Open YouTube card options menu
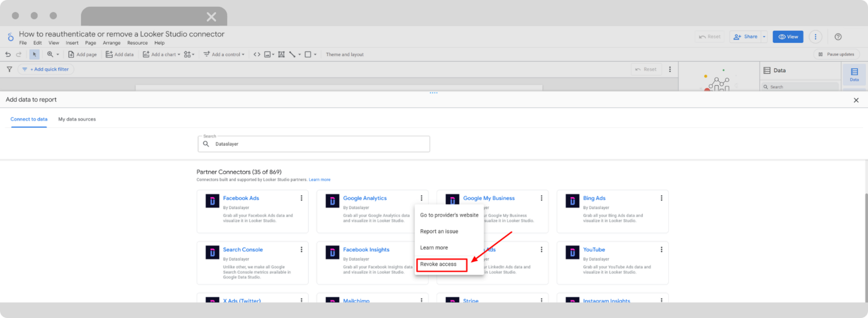The width and height of the screenshot is (868, 318). [x=661, y=250]
